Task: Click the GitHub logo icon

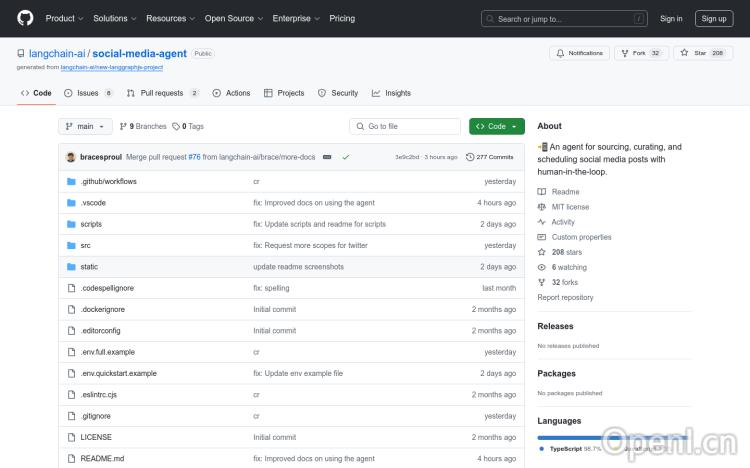Action: click(x=25, y=18)
